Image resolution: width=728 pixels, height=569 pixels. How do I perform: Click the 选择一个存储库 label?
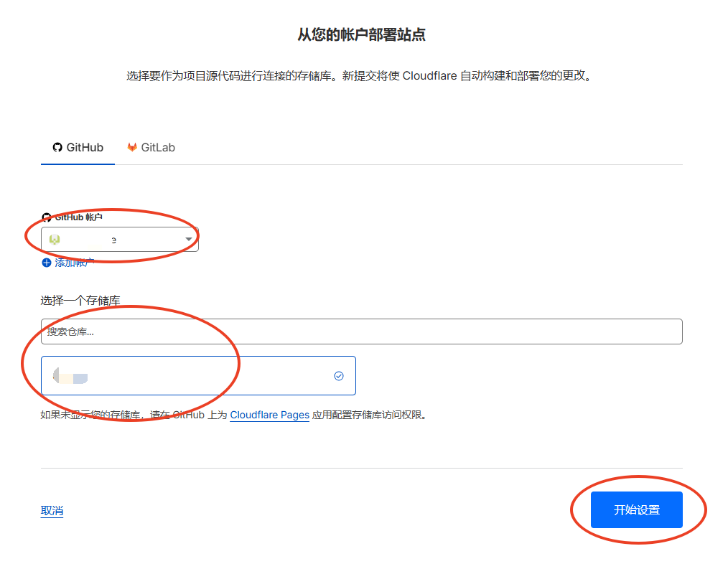(x=80, y=300)
